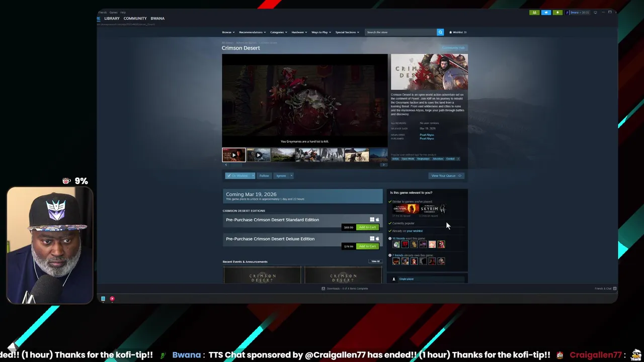Switch to BWANA profile tab
This screenshot has width=644, height=362.
[157, 19]
